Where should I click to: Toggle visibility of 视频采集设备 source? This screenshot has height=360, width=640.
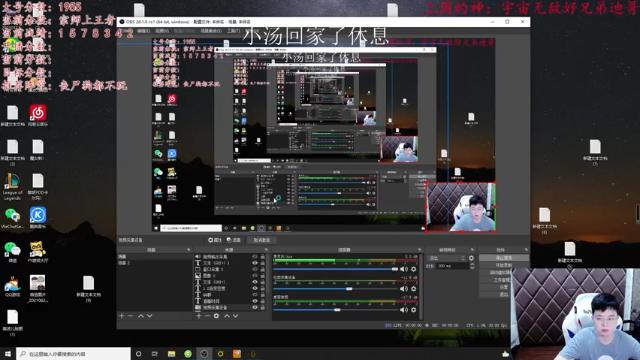click(x=255, y=307)
